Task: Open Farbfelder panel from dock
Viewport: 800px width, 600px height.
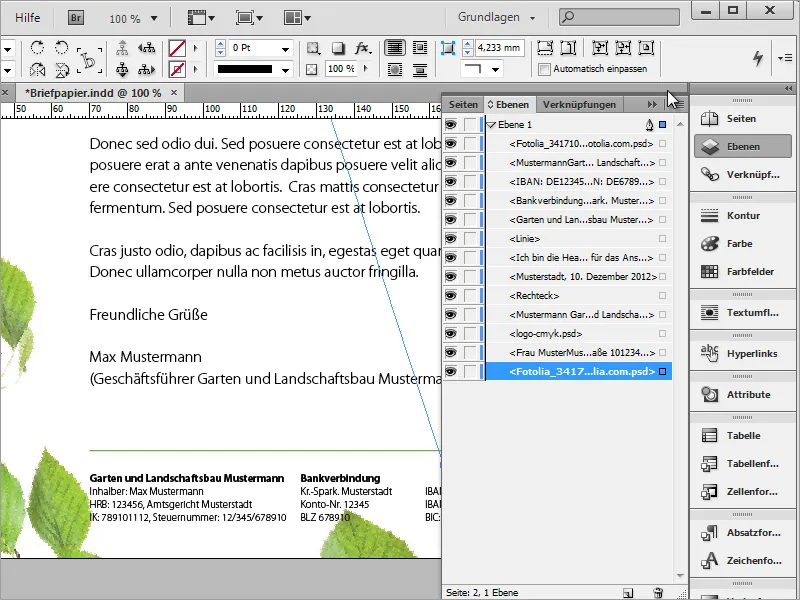Action: tap(741, 272)
